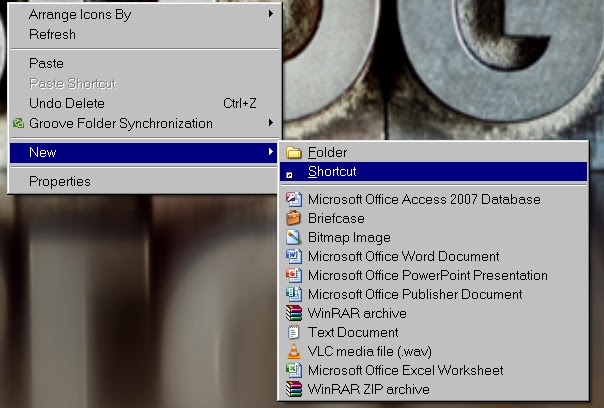The image size is (604, 408).
Task: Create a new Folder
Action: coord(433,153)
